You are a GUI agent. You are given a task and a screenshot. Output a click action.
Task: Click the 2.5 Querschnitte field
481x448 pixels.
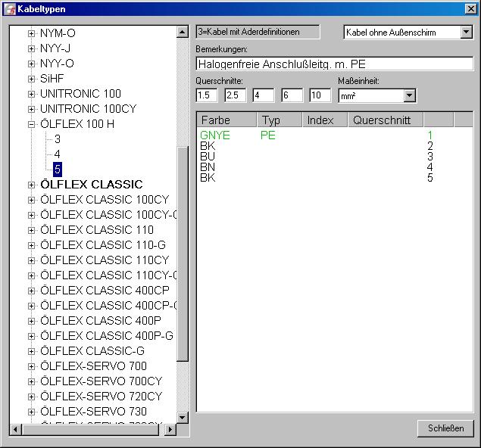pyautogui.click(x=235, y=95)
